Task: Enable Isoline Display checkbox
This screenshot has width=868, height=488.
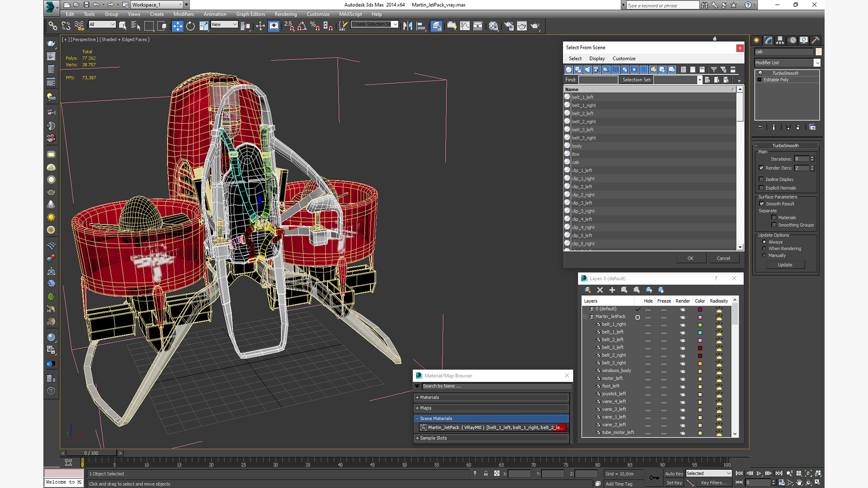Action: pos(761,179)
